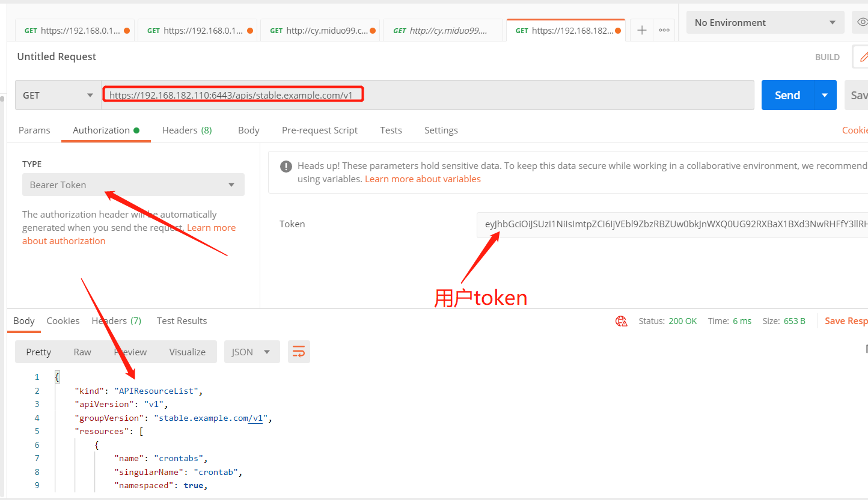Open Learn more about authorization link

tap(129, 234)
